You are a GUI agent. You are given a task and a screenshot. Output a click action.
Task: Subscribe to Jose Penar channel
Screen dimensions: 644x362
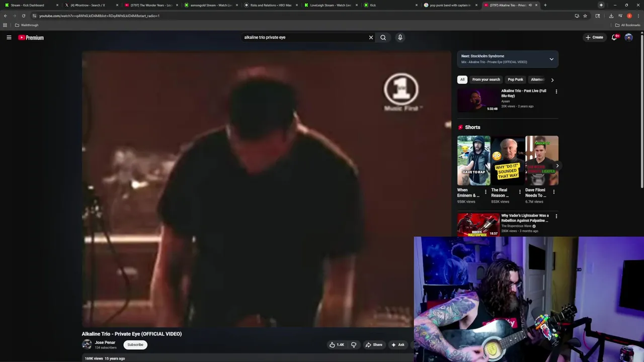(135, 345)
